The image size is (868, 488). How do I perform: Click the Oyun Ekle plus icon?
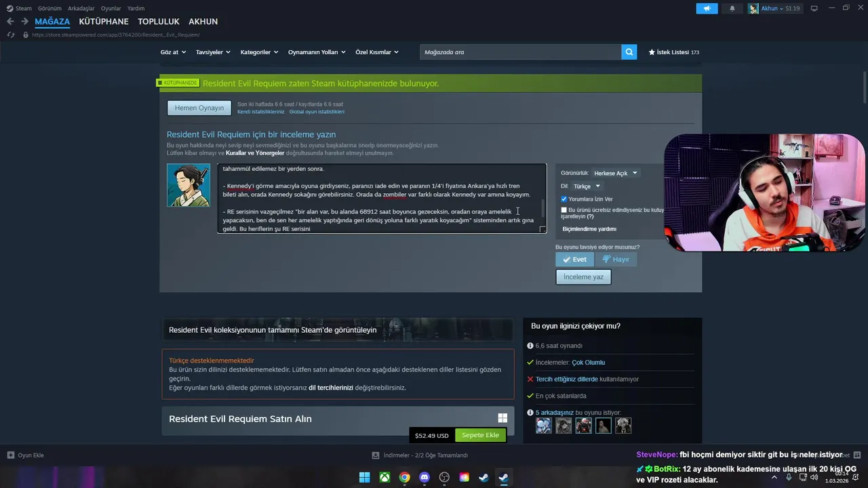tap(10, 455)
